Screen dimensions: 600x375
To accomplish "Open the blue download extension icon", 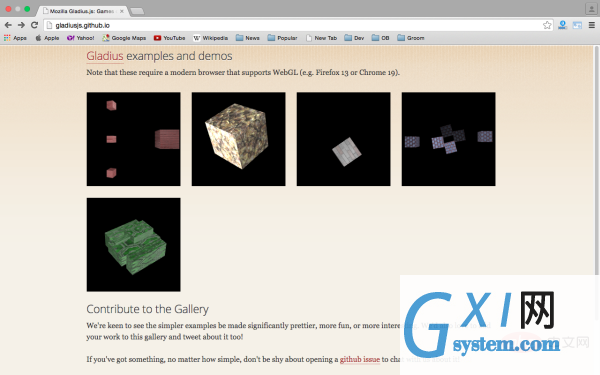I will (x=562, y=25).
